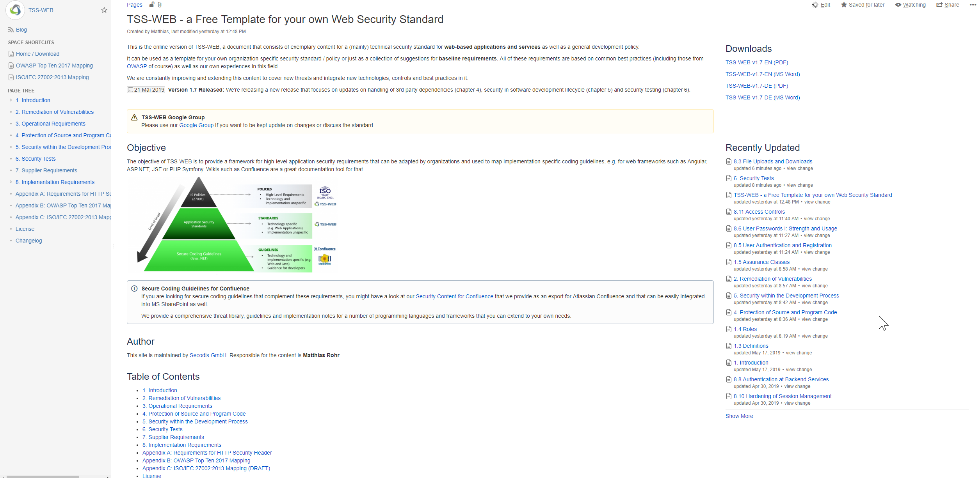Click the TSS-WEB space logo
This screenshot has height=478, width=980.
tap(15, 10)
